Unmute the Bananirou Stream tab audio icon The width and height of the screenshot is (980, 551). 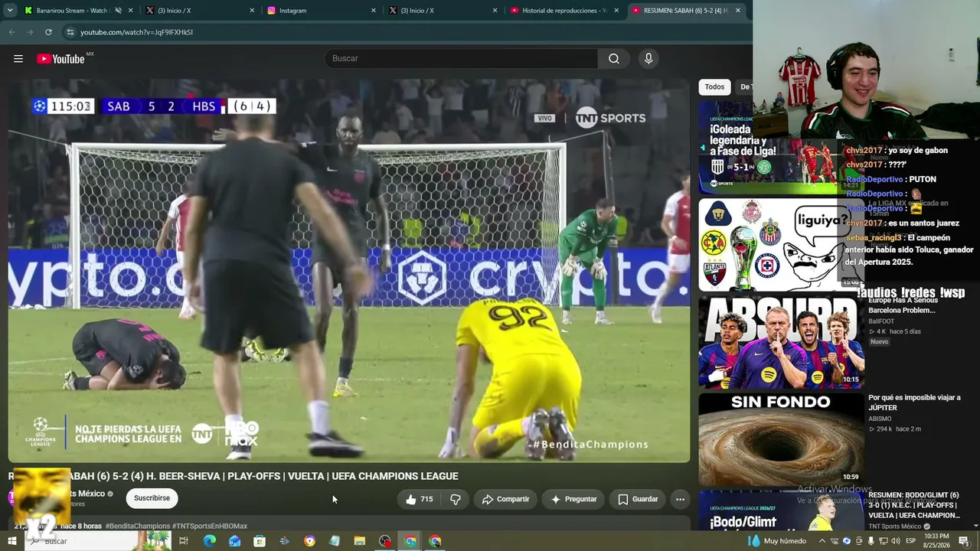118,11
